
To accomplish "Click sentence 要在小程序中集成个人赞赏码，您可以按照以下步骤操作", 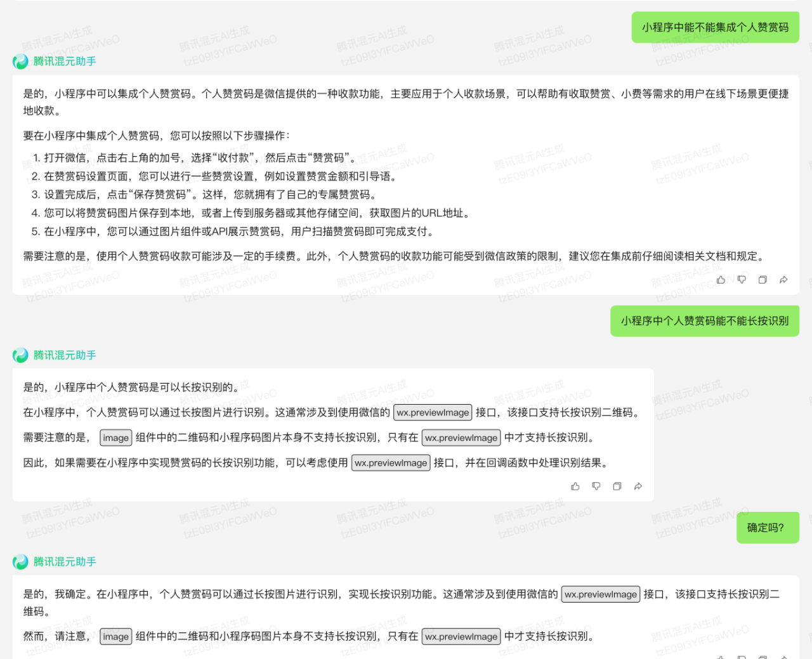I will [x=157, y=136].
